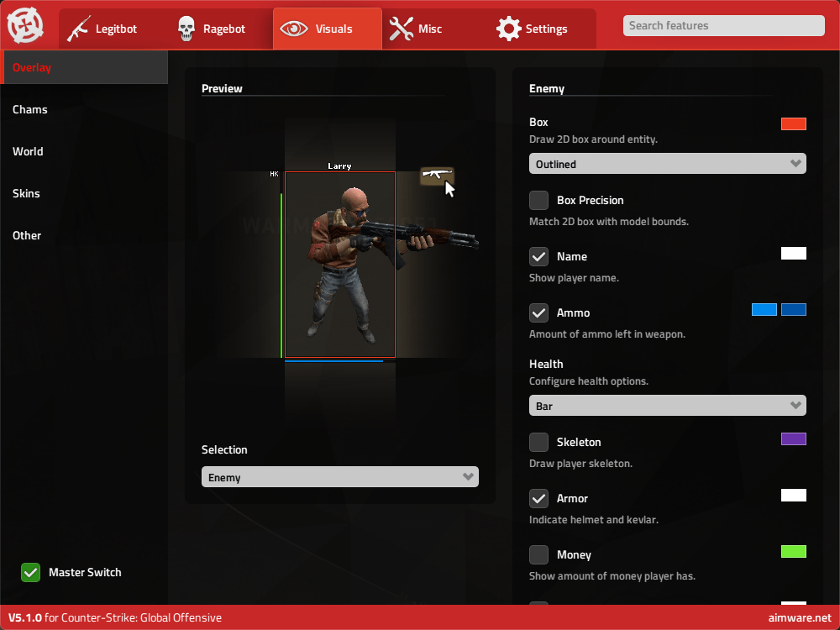Image resolution: width=840 pixels, height=630 pixels.
Task: Click the HK armor label in preview
Action: 275,174
